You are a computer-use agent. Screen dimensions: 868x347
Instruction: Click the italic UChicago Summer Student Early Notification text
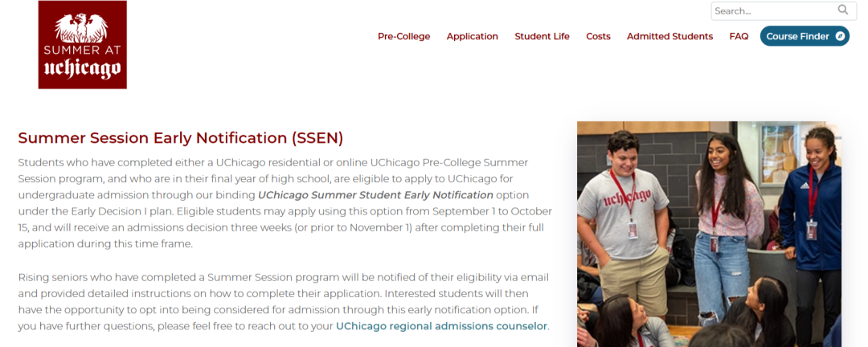click(375, 195)
